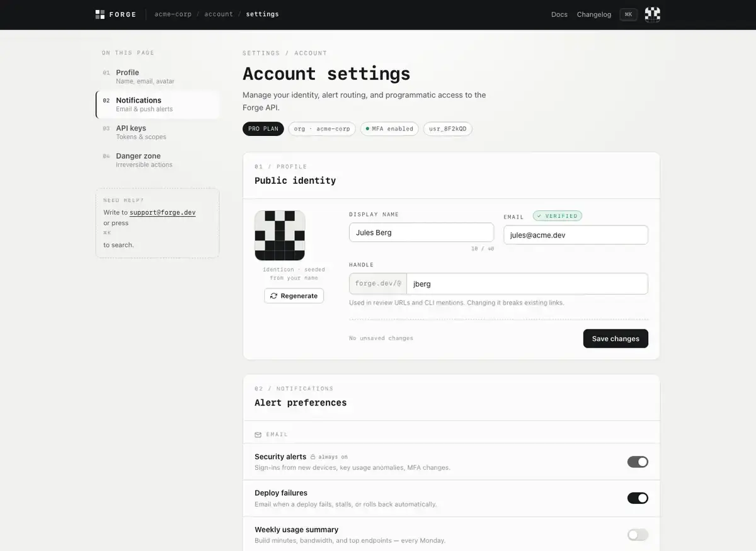Disable the Deploy failures email toggle
This screenshot has width=756, height=551.
[638, 498]
